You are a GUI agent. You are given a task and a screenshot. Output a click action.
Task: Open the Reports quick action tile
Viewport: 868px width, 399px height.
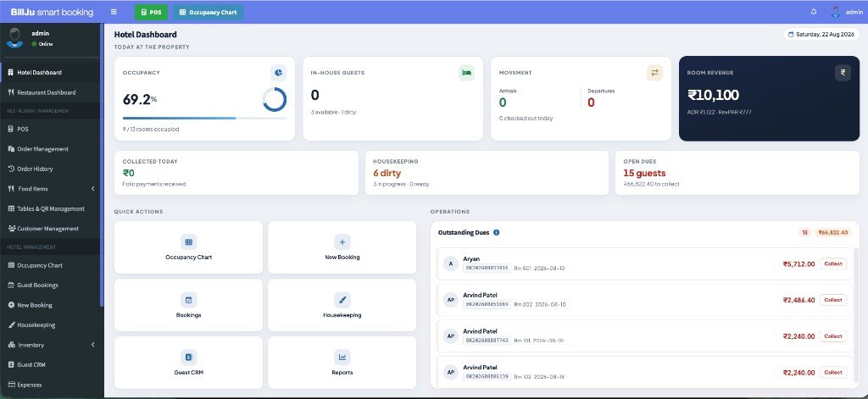coord(342,363)
